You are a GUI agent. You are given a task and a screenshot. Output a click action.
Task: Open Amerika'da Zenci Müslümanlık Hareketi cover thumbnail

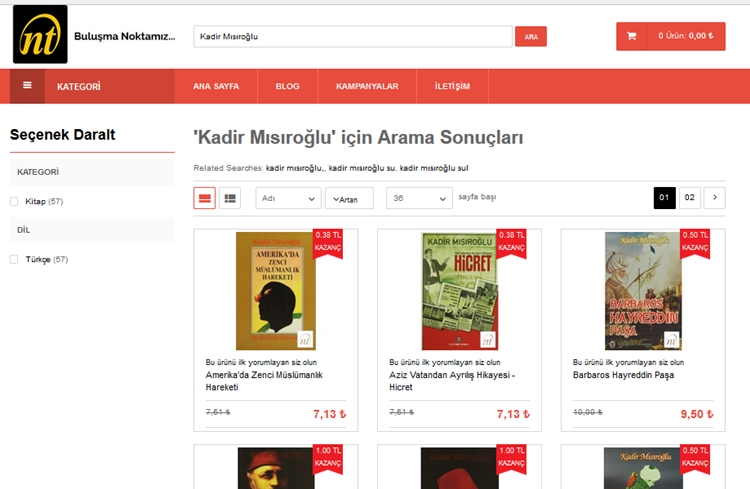pyautogui.click(x=276, y=291)
